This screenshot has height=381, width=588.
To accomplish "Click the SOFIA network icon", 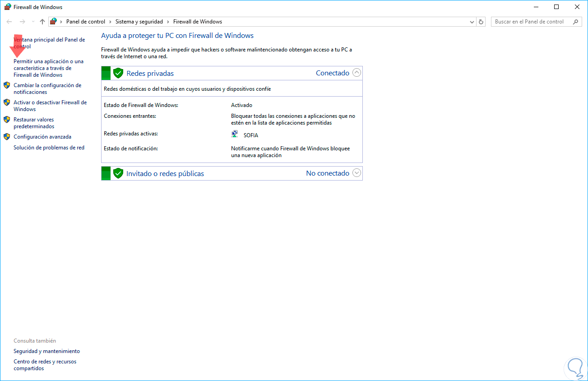I will (235, 134).
